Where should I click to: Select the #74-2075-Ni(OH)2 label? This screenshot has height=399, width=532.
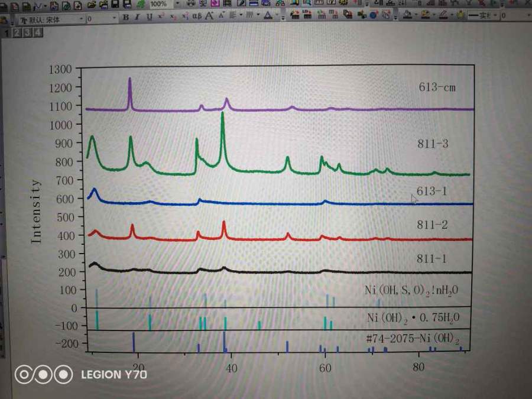tap(413, 339)
